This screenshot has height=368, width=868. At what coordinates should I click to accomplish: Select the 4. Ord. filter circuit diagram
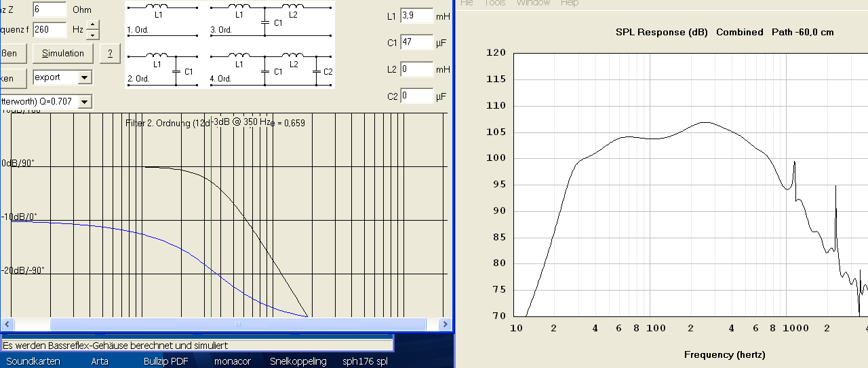pos(271,68)
